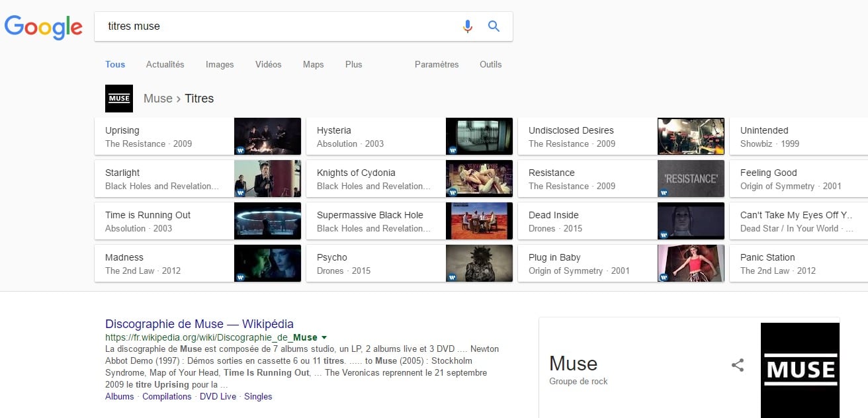
Task: Open Paramètres menu
Action: 437,64
